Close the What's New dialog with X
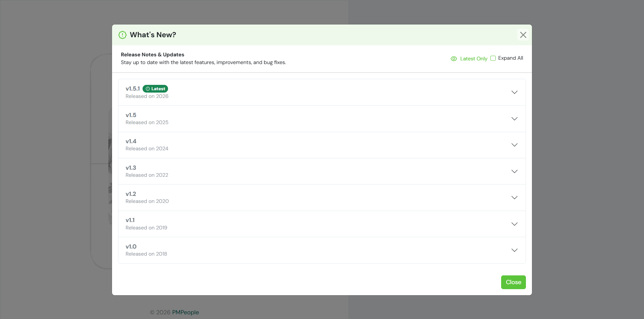 523,35
